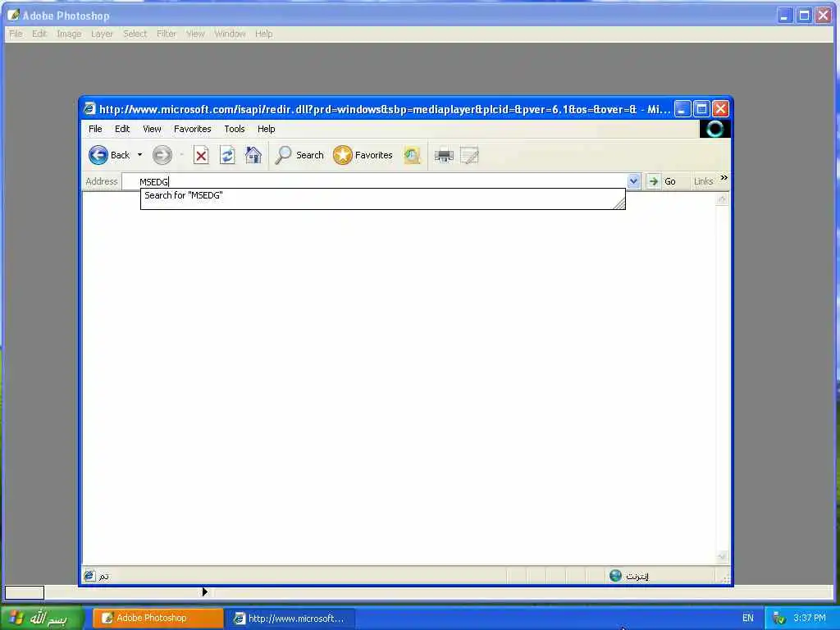Open the browser Favorites menu
The image size is (840, 630).
[x=192, y=129]
